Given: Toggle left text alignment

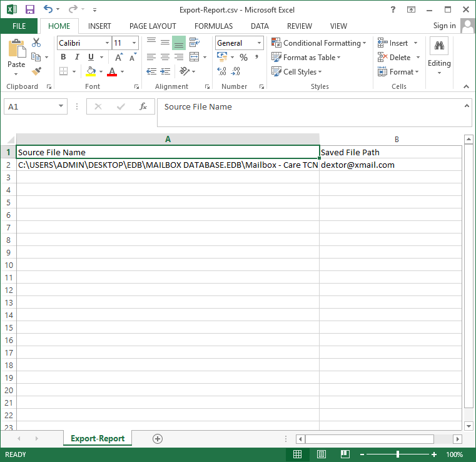Looking at the screenshot, I should click(151, 57).
